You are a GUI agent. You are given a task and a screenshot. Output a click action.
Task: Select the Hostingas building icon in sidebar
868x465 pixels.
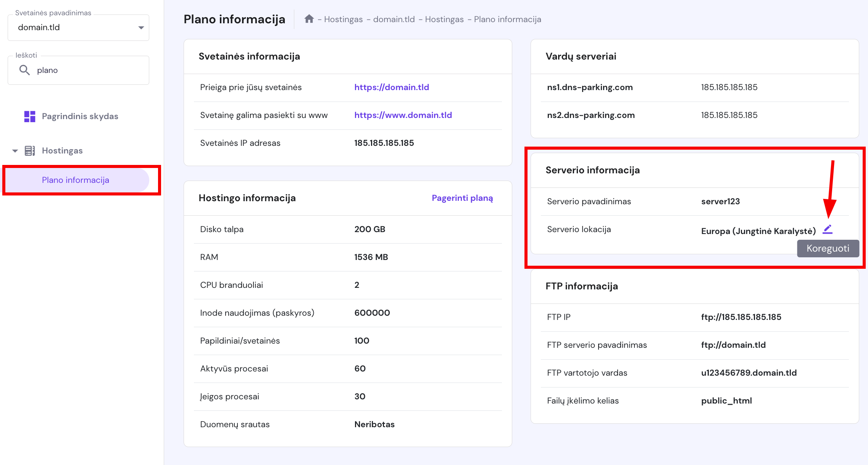(x=30, y=150)
